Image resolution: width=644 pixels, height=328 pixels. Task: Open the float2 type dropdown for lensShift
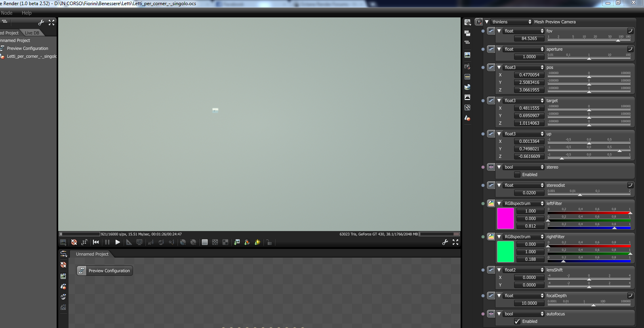524,270
